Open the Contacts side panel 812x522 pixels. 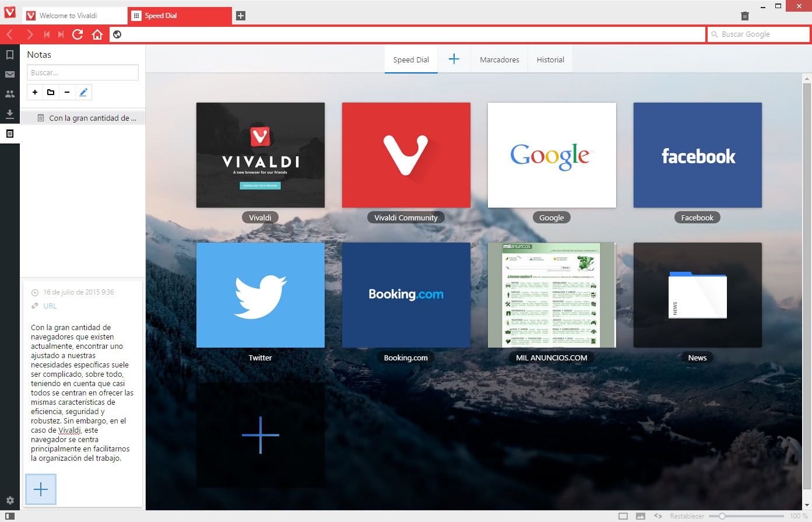point(10,93)
